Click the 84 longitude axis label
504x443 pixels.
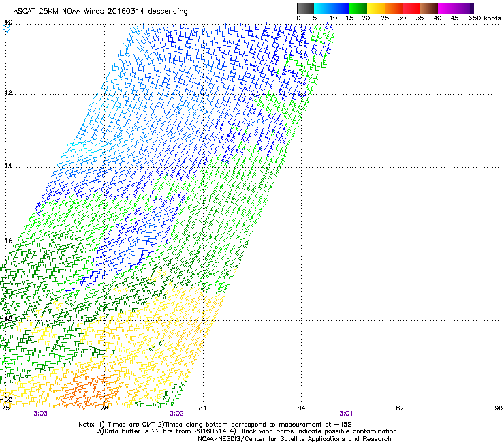pos(301,408)
